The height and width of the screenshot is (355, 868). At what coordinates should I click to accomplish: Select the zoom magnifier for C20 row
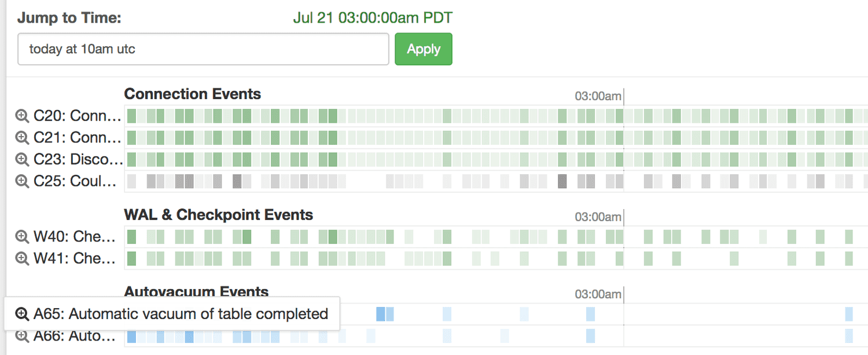pos(21,115)
